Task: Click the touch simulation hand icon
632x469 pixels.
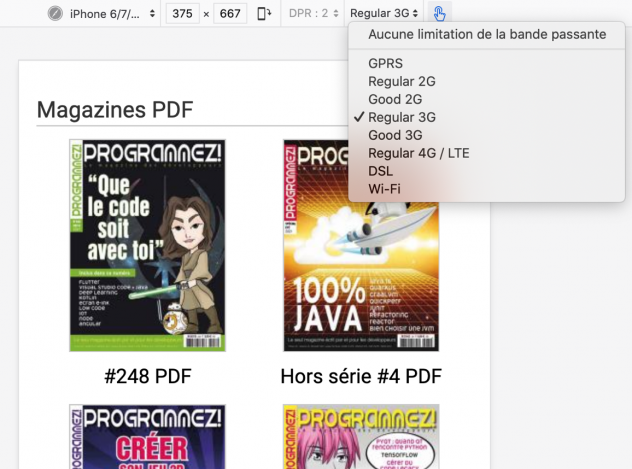Action: pos(441,13)
